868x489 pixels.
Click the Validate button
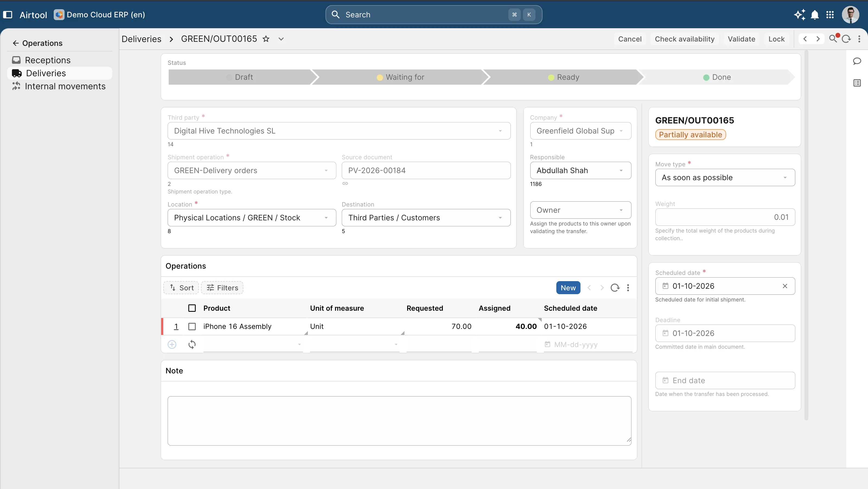741,39
